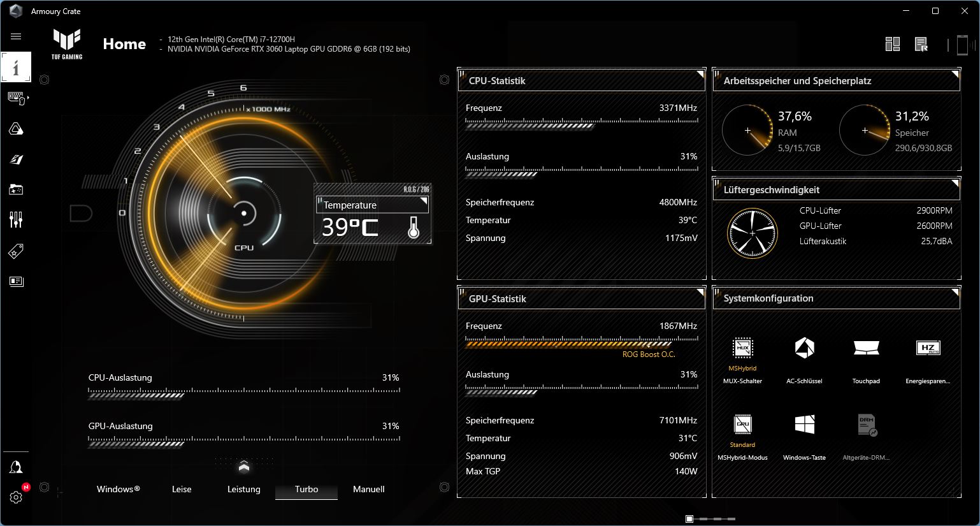Click the Speicher usage circular gauge
The height and width of the screenshot is (526, 980).
[x=865, y=131]
